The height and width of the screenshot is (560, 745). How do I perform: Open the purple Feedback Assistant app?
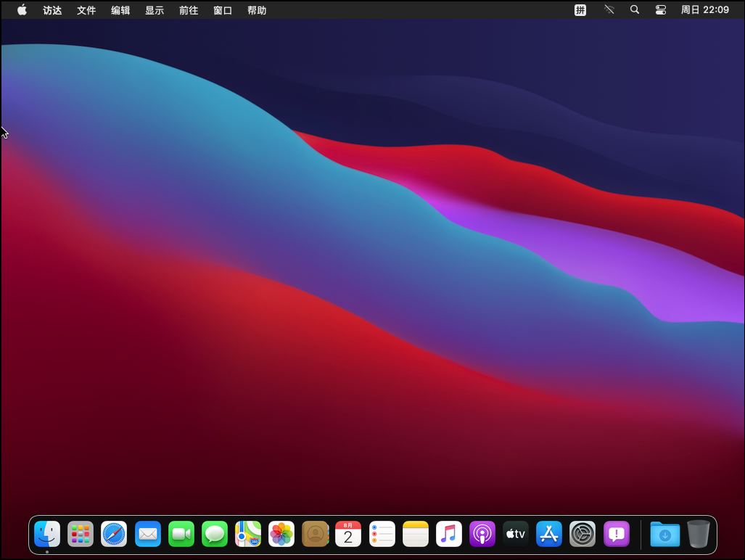(617, 534)
